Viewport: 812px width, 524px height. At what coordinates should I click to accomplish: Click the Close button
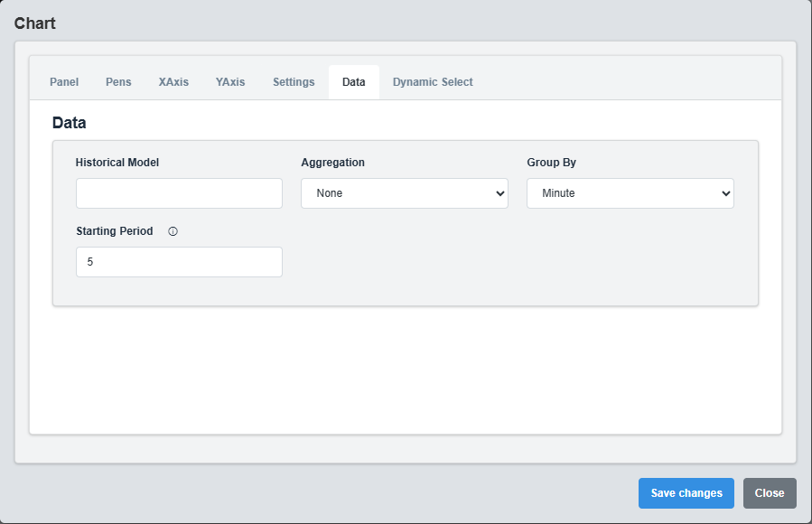point(769,493)
